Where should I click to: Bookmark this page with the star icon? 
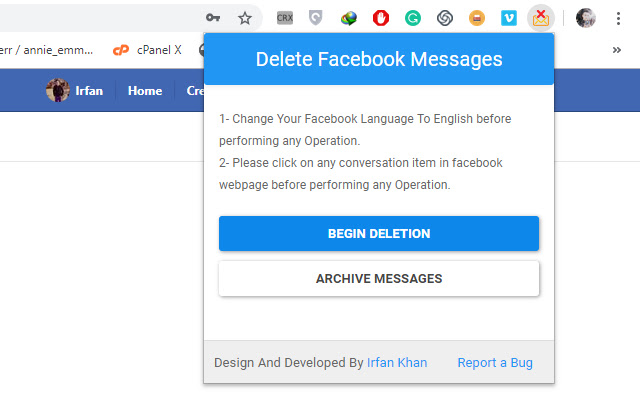point(245,18)
